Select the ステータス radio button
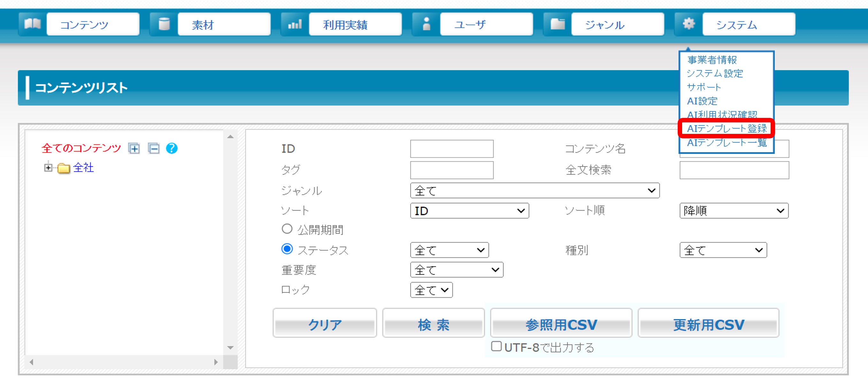The width and height of the screenshot is (868, 386). pos(287,249)
